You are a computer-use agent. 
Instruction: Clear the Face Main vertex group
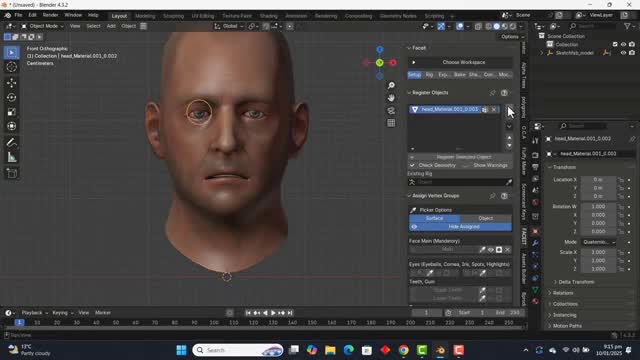point(507,249)
